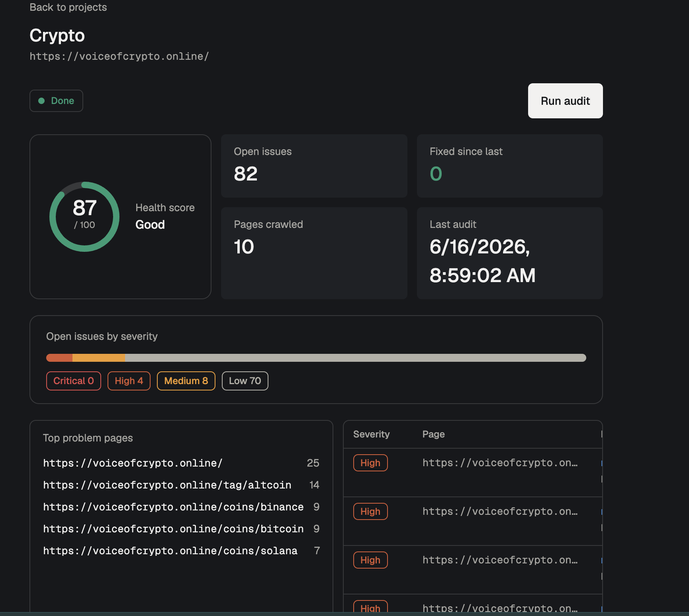
Task: Click the High badge in second issue row
Action: (370, 512)
